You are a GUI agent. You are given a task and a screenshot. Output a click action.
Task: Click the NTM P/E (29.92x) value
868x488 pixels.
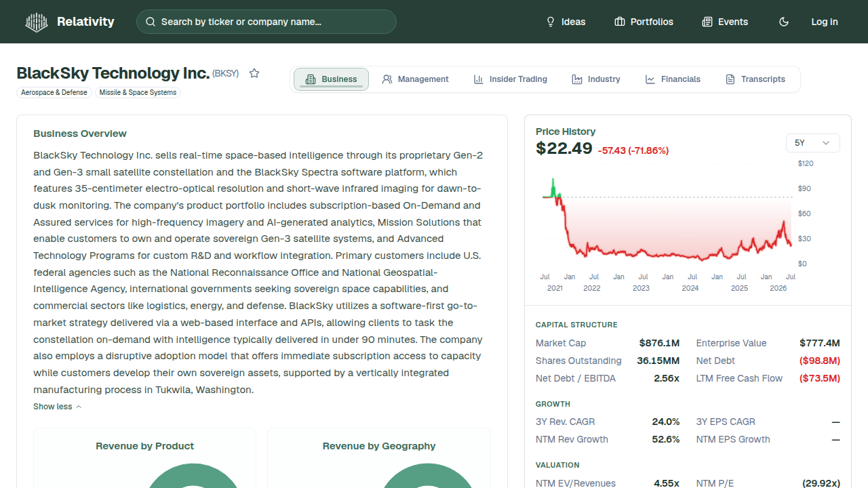tap(821, 483)
